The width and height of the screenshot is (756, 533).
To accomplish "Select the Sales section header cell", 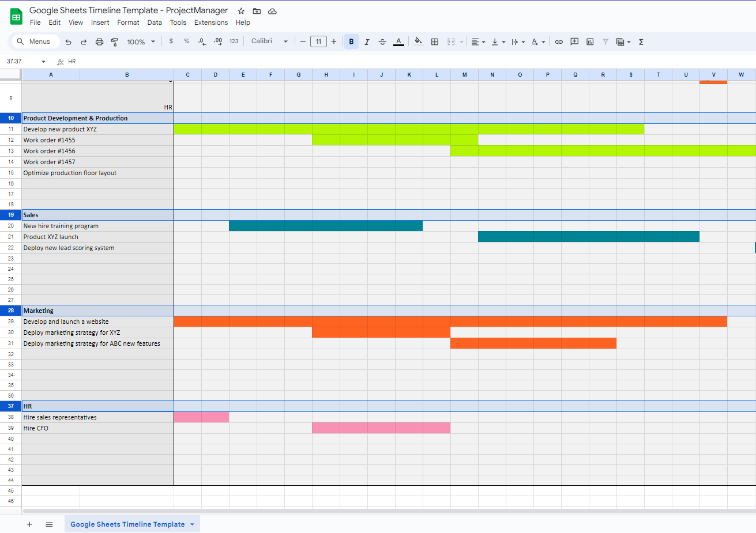I will tap(97, 215).
